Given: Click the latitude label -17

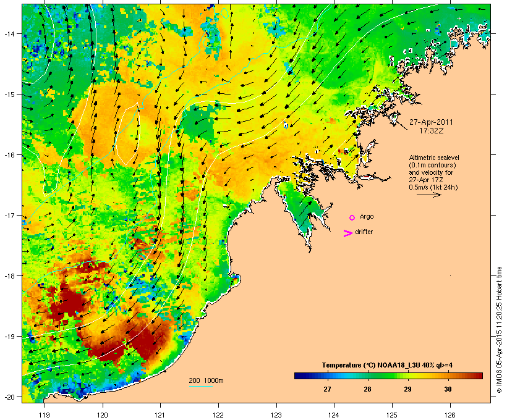Looking at the screenshot, I should 9,216.
